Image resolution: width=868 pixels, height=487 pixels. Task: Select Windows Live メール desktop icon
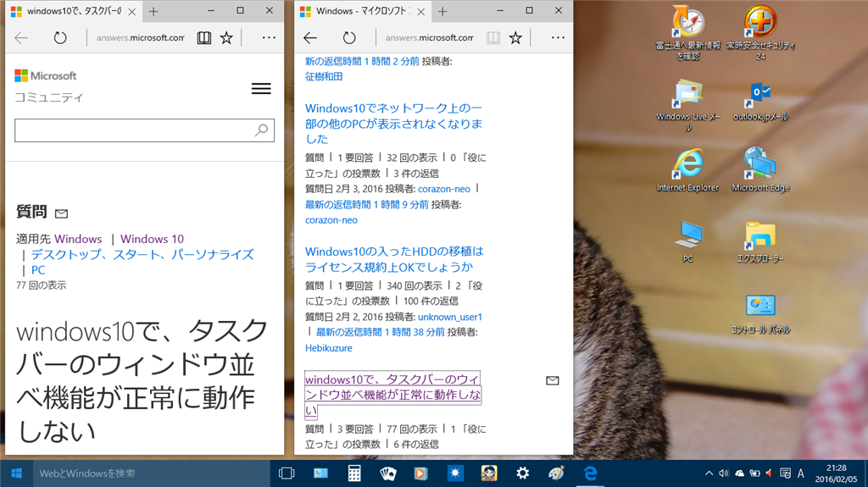click(x=688, y=105)
